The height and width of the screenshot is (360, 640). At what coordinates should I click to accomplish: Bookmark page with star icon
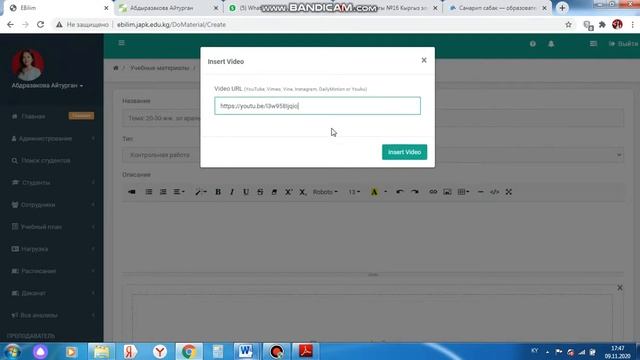point(568,24)
